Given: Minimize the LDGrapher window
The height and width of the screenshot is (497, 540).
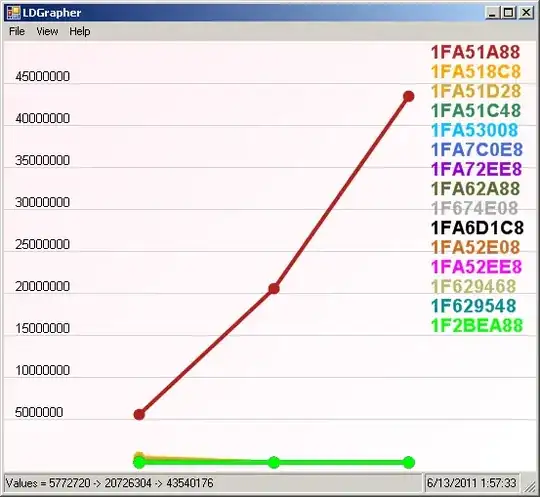Looking at the screenshot, I should pyautogui.click(x=492, y=13).
